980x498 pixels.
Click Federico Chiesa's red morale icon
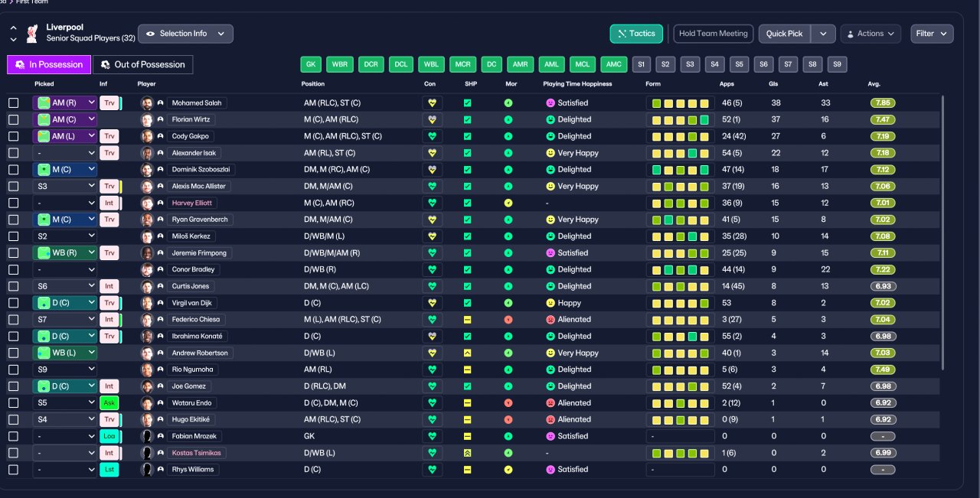[508, 320]
